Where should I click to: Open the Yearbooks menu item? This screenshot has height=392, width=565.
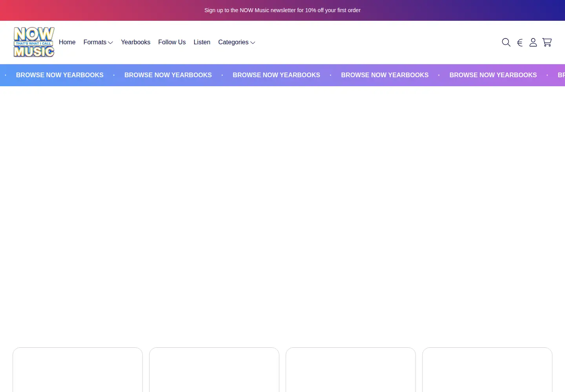click(x=135, y=42)
